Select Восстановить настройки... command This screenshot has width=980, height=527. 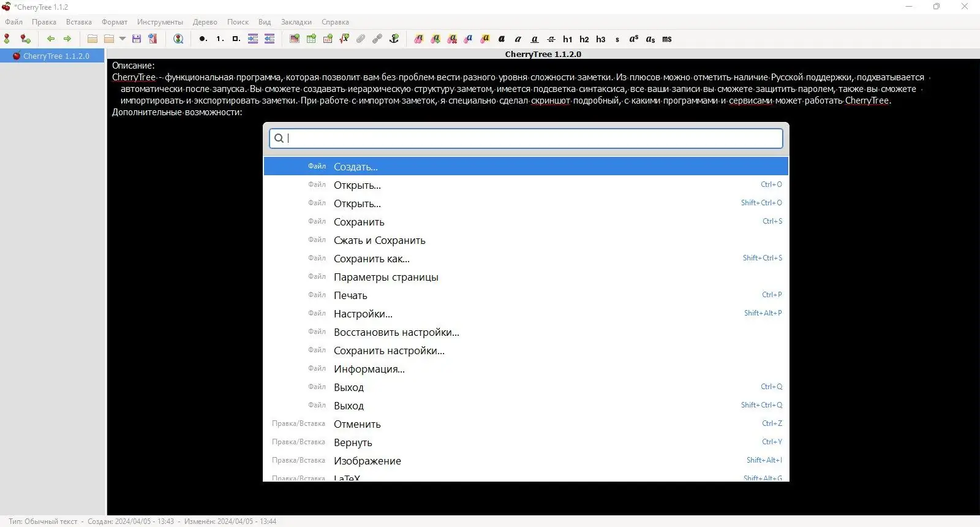(x=526, y=332)
